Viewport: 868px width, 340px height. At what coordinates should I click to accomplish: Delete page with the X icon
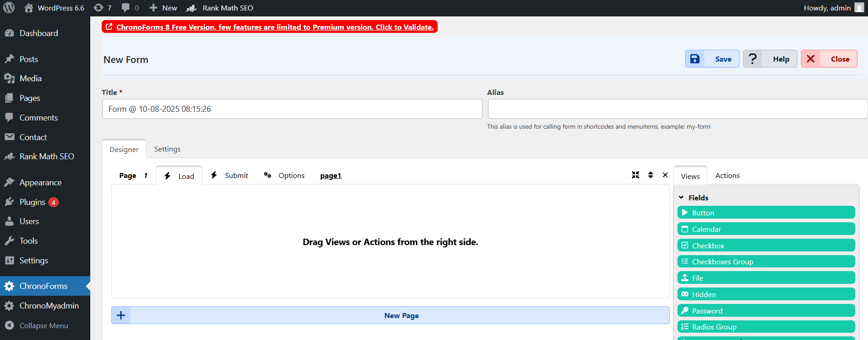click(665, 175)
